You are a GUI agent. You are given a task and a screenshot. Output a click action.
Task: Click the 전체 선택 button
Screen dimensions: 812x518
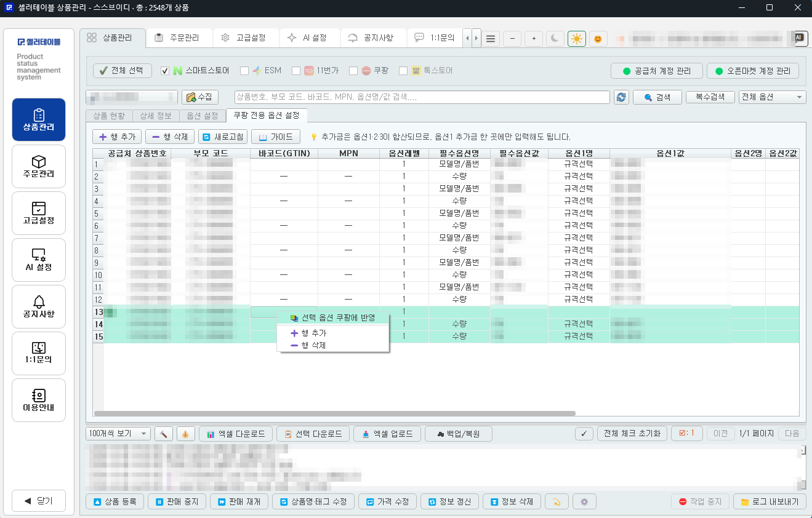click(123, 70)
